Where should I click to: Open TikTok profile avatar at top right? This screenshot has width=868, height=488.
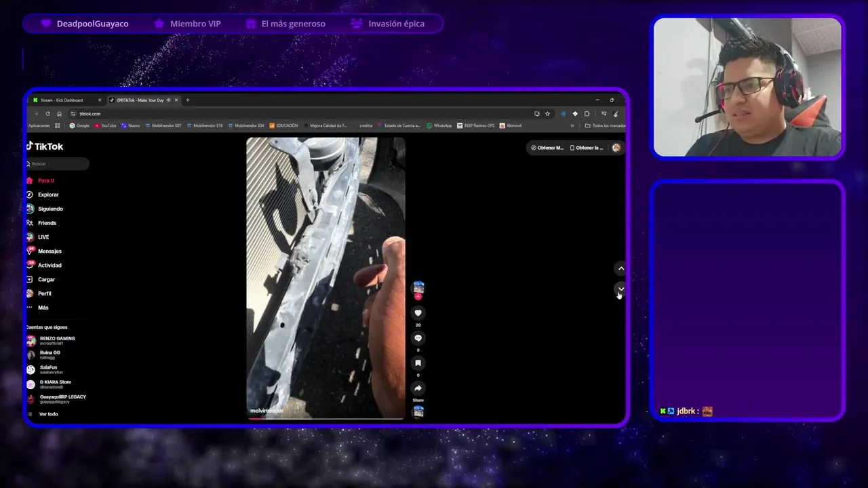click(616, 148)
